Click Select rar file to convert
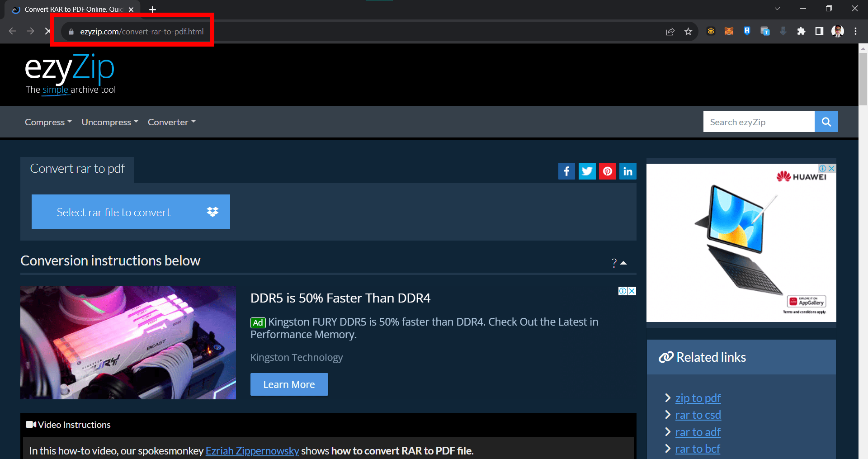Image resolution: width=868 pixels, height=459 pixels. tap(114, 212)
